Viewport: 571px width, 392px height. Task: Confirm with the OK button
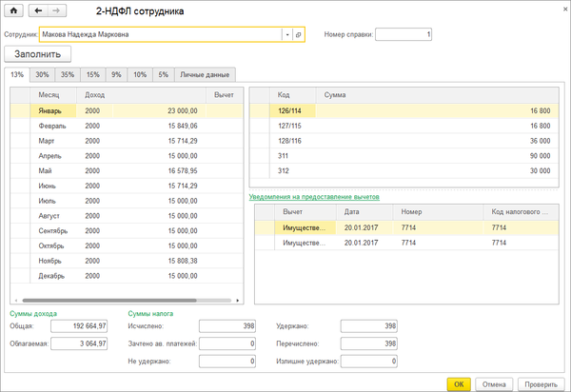(459, 384)
